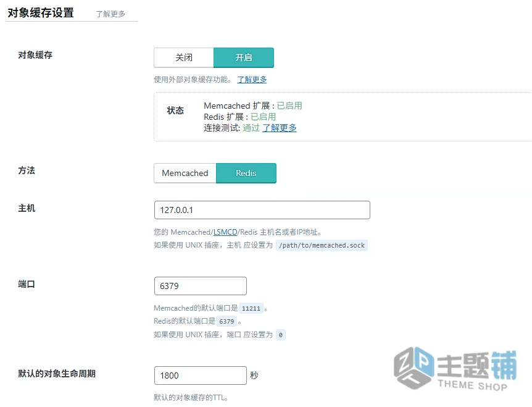This screenshot has height=407, width=532.
Task: Click the 使用外部对象缓存功能 description text
Action: [x=193, y=80]
